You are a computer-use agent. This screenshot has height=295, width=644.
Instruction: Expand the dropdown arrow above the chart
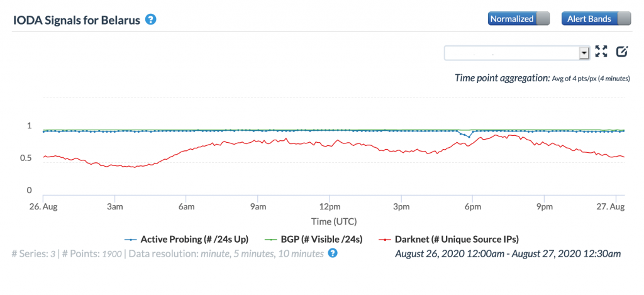tap(584, 53)
